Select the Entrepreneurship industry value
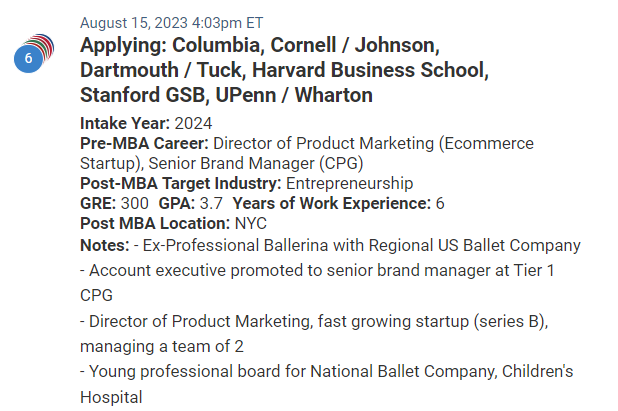Viewport: 618px width, 411px height. tap(350, 184)
